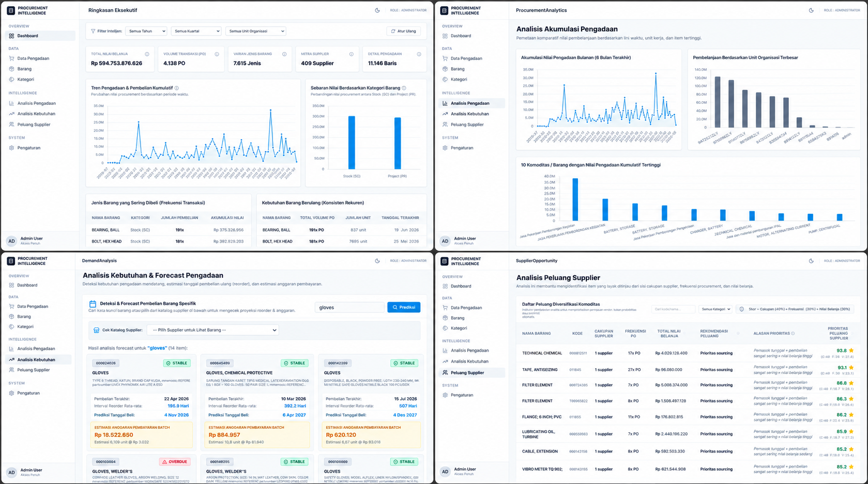868x484 pixels.
Task: Toggle dark mode in SupplierOpportunity header
Action: tap(811, 261)
